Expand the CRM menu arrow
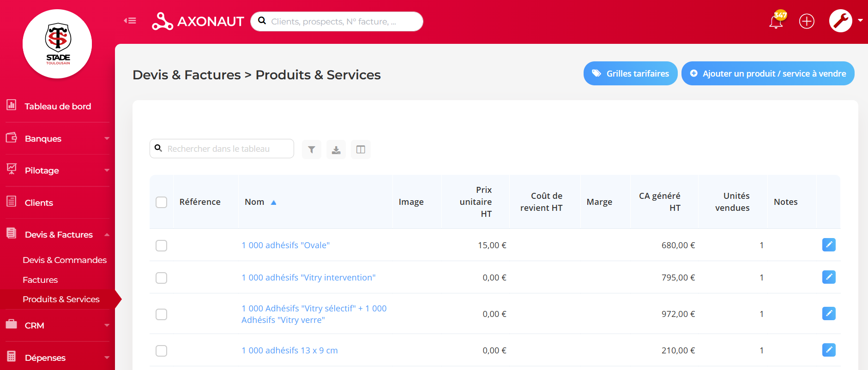868x370 pixels. (107, 325)
